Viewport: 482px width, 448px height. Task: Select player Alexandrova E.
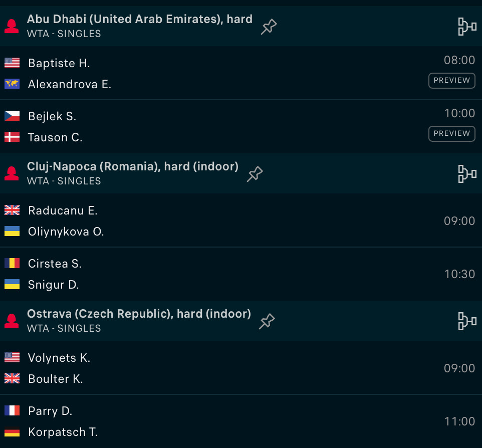click(x=70, y=84)
